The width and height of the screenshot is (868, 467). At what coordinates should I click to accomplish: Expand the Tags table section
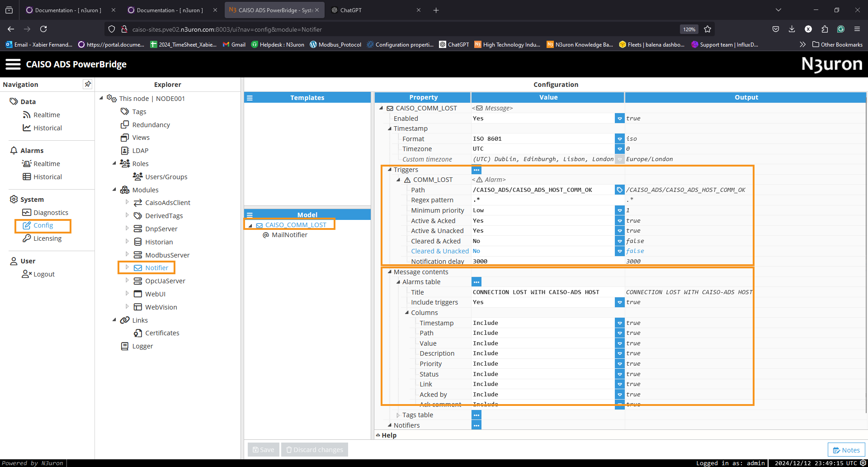398,415
